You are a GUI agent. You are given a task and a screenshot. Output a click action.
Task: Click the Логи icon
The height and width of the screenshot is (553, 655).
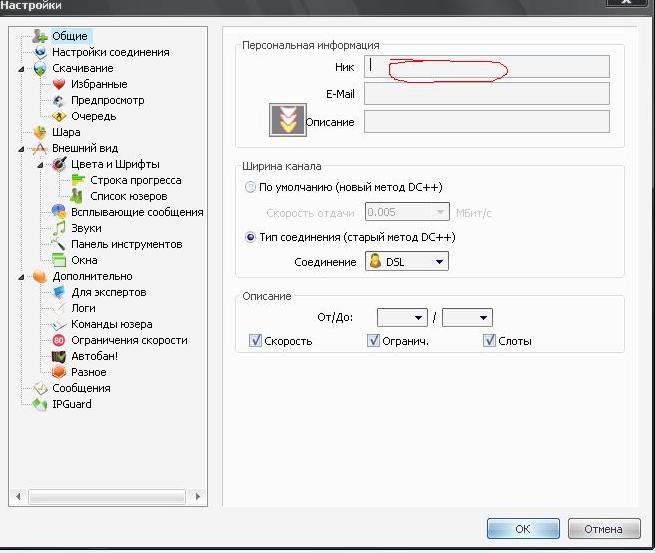(59, 308)
